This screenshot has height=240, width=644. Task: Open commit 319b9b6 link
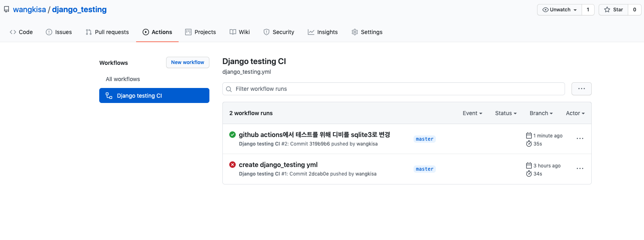pyautogui.click(x=320, y=144)
